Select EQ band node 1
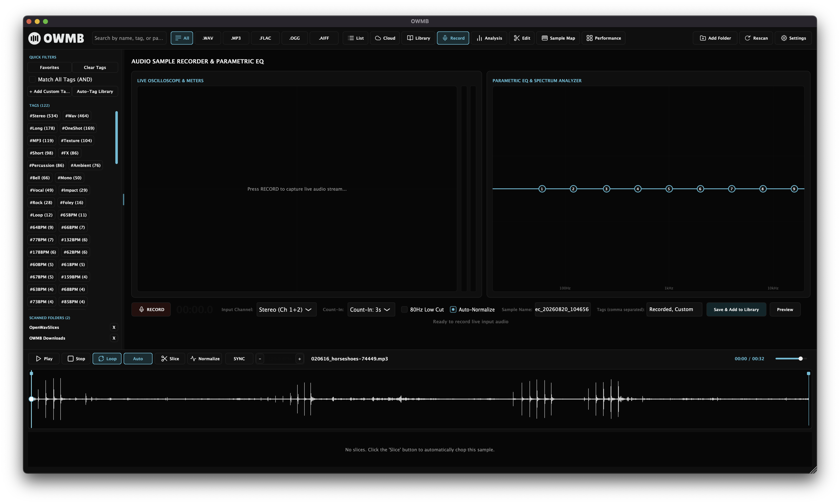 pos(542,189)
